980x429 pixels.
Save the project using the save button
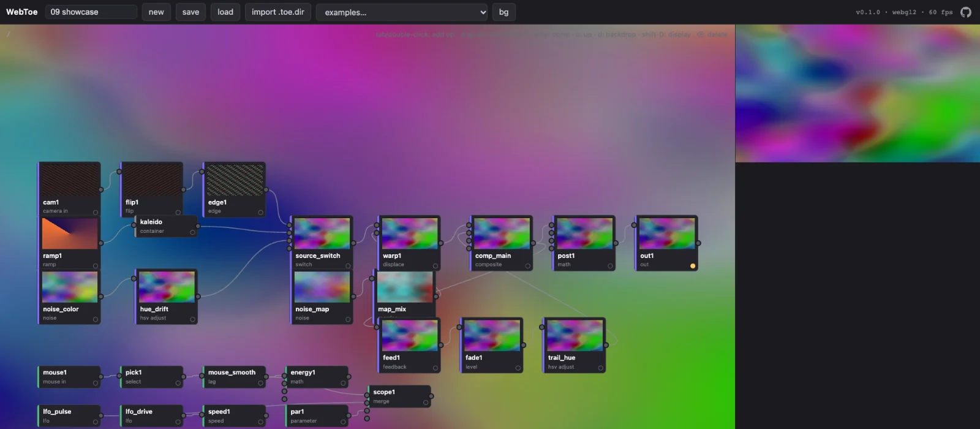click(x=190, y=12)
